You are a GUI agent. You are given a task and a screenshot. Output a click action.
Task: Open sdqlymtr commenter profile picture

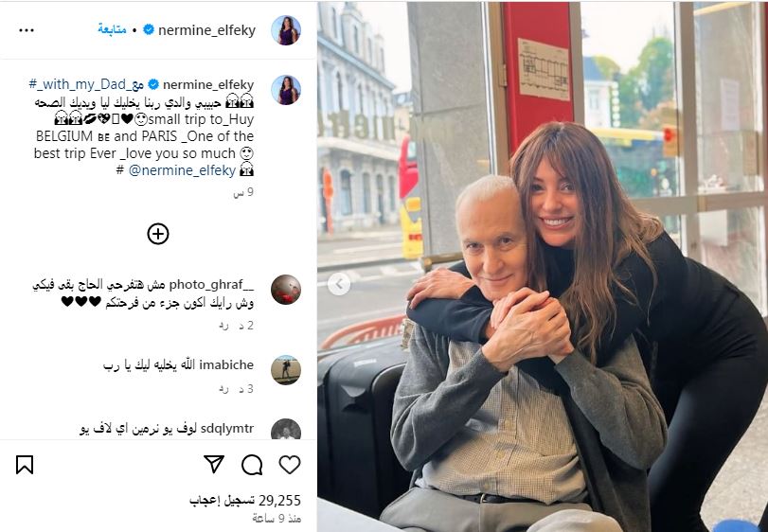click(x=286, y=429)
